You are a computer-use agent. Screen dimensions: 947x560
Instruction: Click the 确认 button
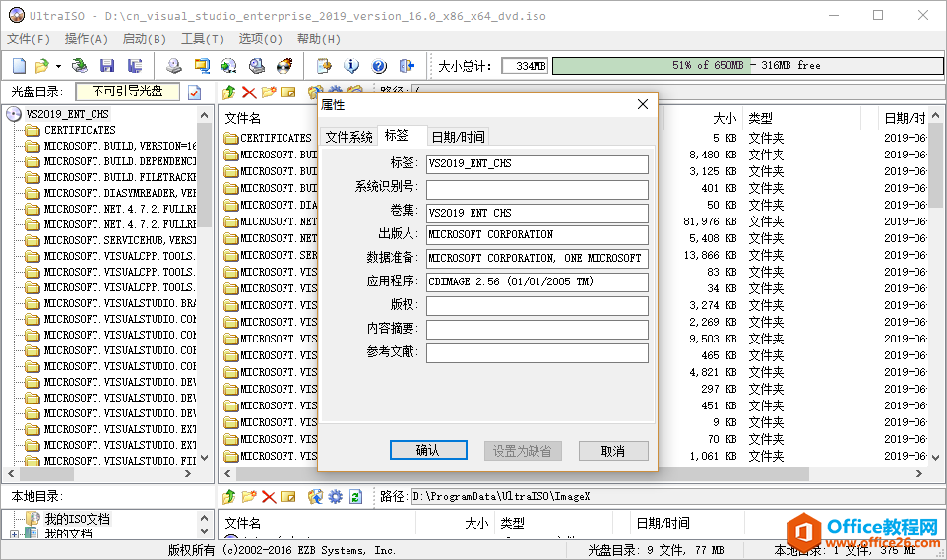(x=427, y=451)
